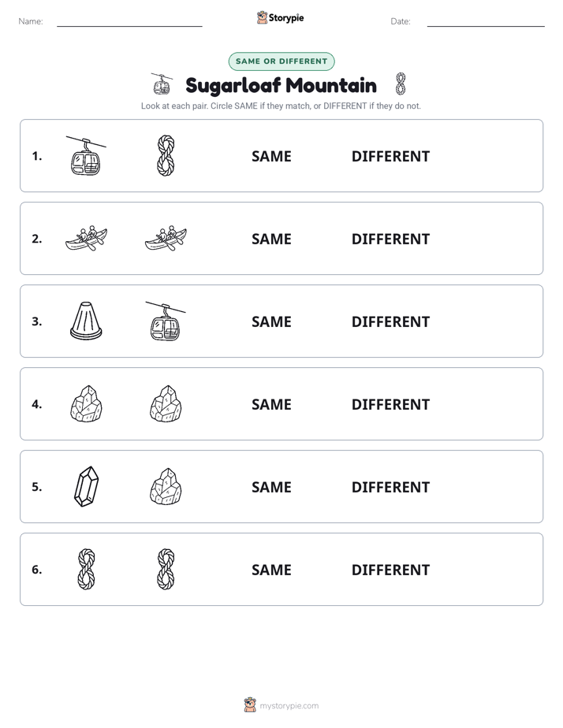563x728 pixels.
Task: Click the rope knot icon in row 1
Action: 166,156
